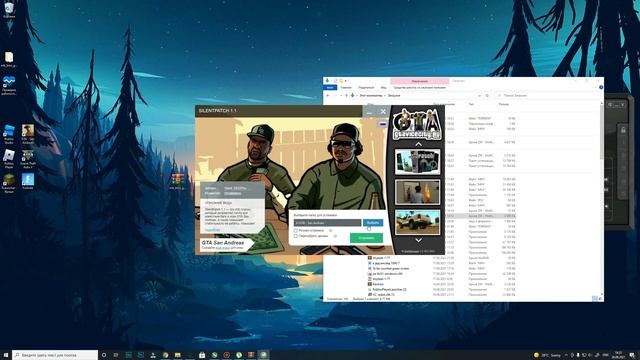
Task: Sort Explorer files by size column
Action: click(x=503, y=104)
